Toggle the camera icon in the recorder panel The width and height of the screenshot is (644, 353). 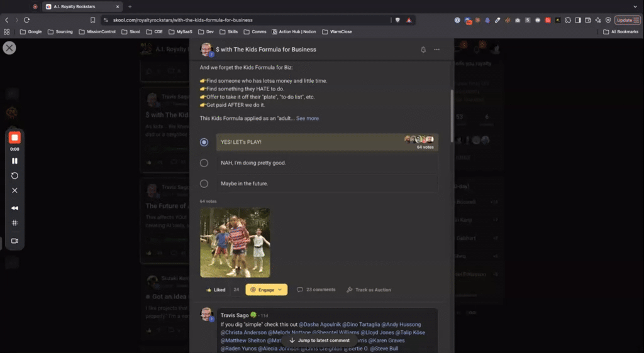[15, 241]
